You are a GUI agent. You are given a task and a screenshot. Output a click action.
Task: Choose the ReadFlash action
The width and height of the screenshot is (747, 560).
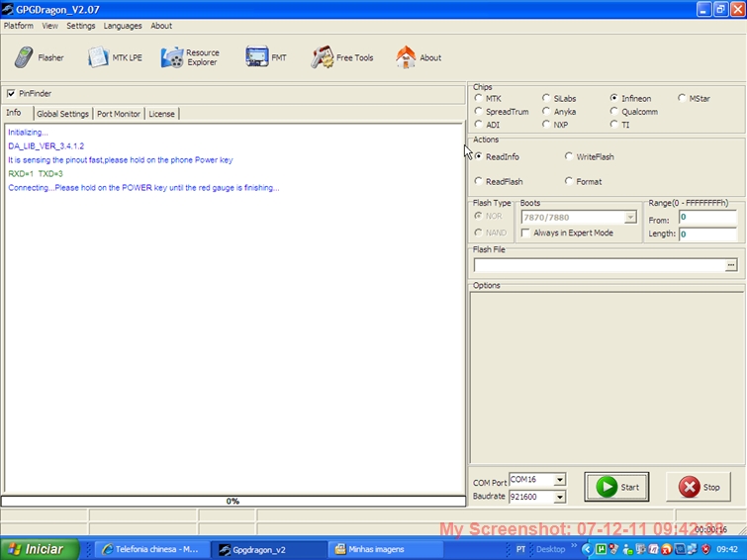pos(478,181)
